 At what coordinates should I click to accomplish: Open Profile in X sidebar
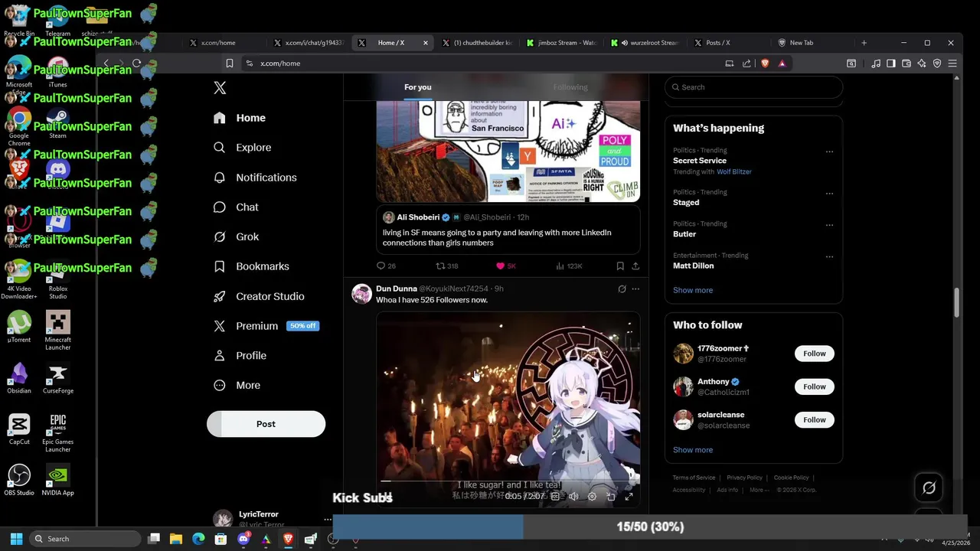point(240,356)
